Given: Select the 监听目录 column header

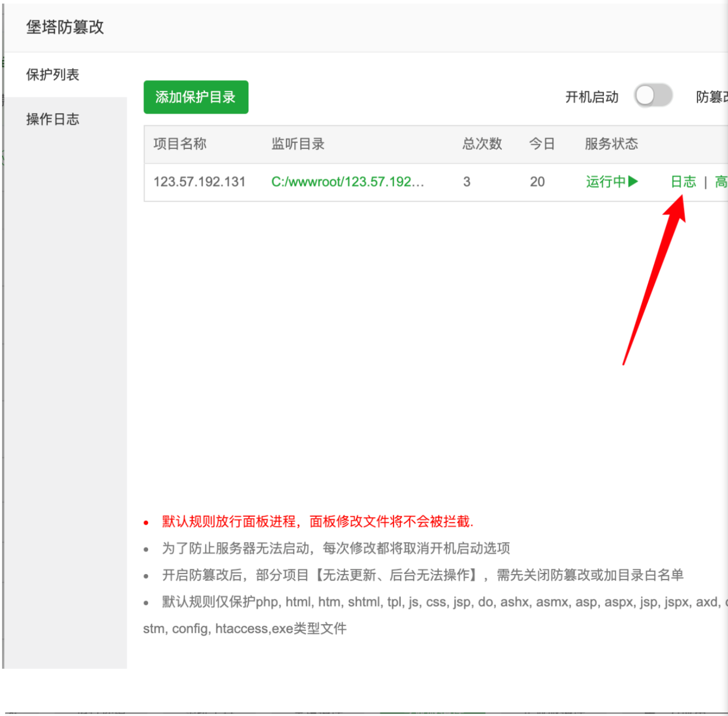Looking at the screenshot, I should [298, 144].
